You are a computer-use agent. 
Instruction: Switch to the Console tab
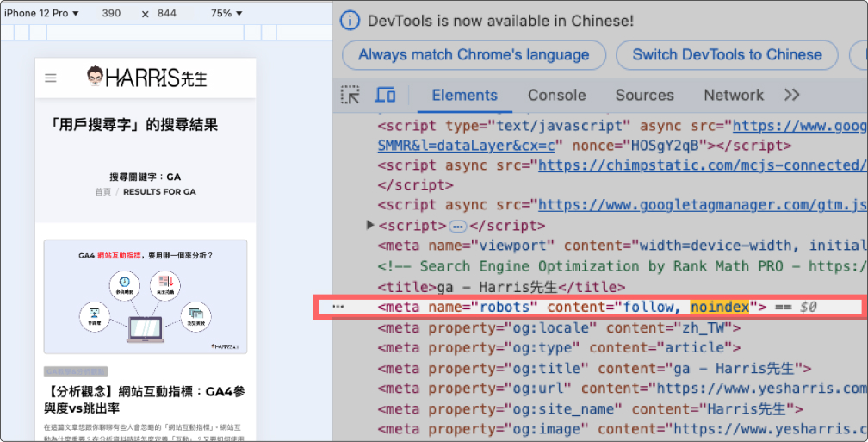(x=556, y=96)
